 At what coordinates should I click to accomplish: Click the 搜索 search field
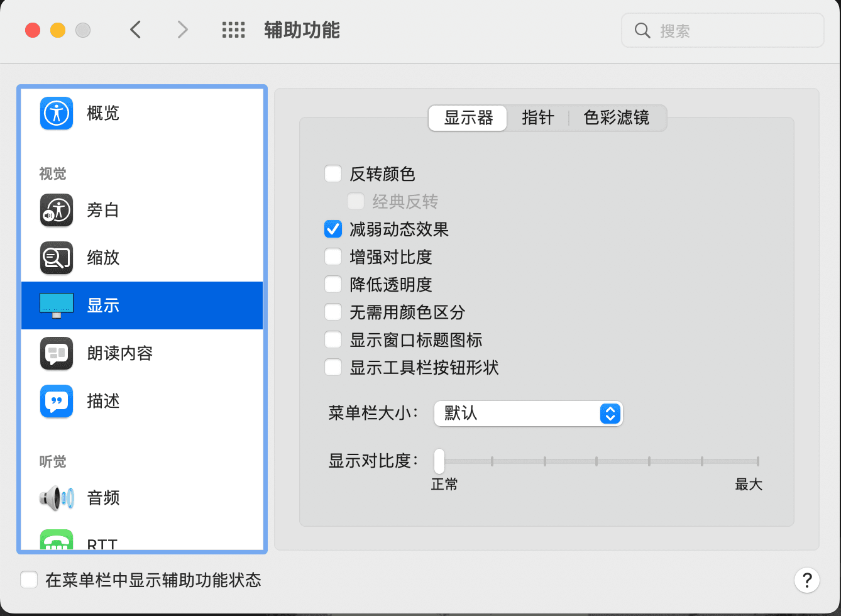tap(723, 30)
